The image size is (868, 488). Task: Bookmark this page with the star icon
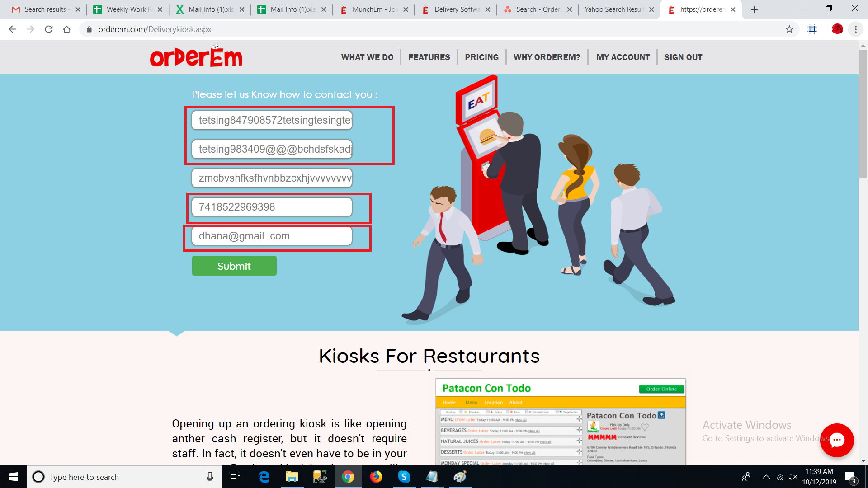[789, 29]
